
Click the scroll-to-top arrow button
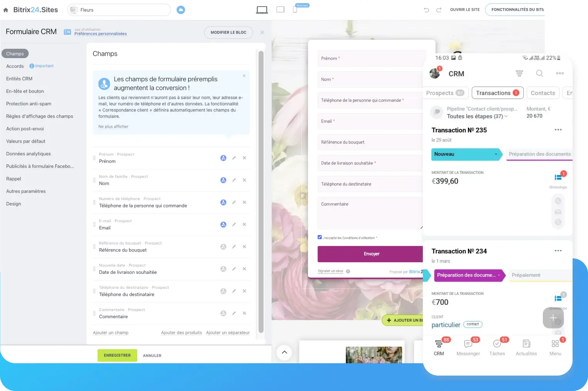[284, 352]
